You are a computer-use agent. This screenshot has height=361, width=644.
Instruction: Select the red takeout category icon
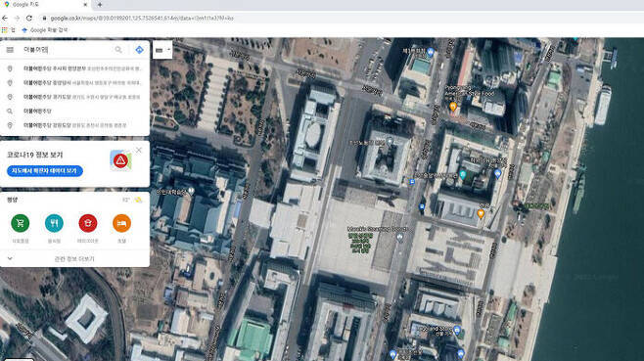tap(88, 223)
